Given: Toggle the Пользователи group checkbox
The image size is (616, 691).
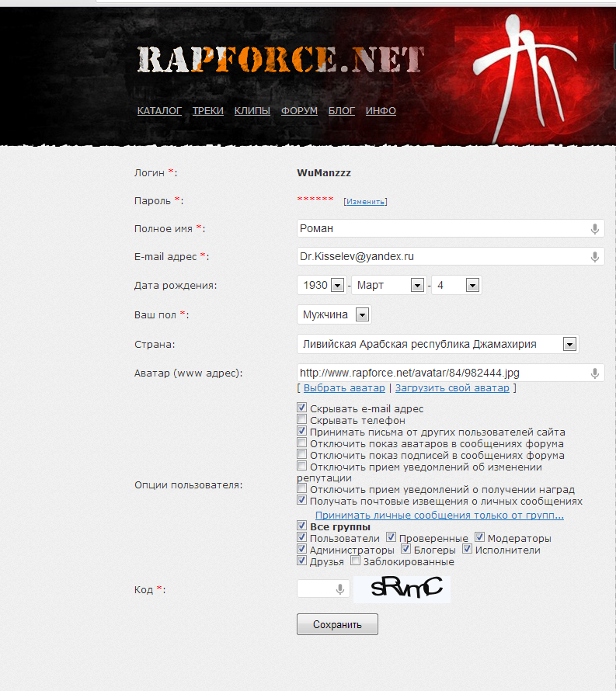Looking at the screenshot, I should pos(301,536).
